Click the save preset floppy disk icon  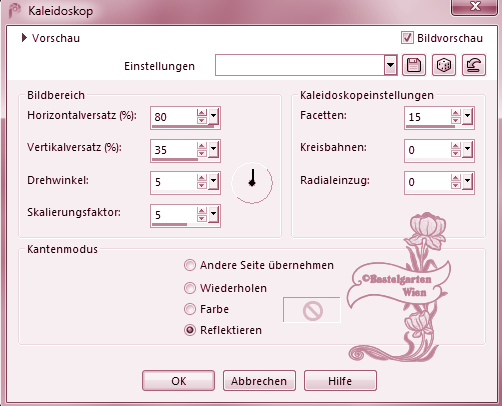414,65
